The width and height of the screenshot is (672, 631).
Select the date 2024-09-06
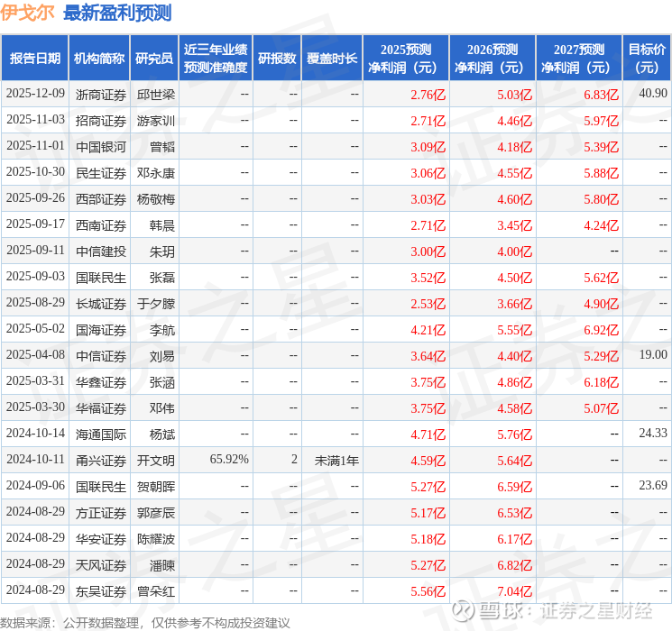(35, 485)
